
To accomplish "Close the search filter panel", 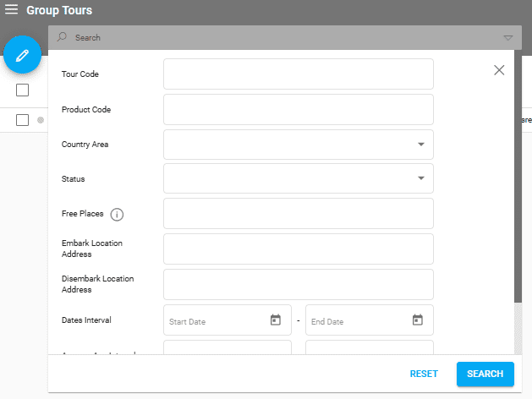I will 499,70.
